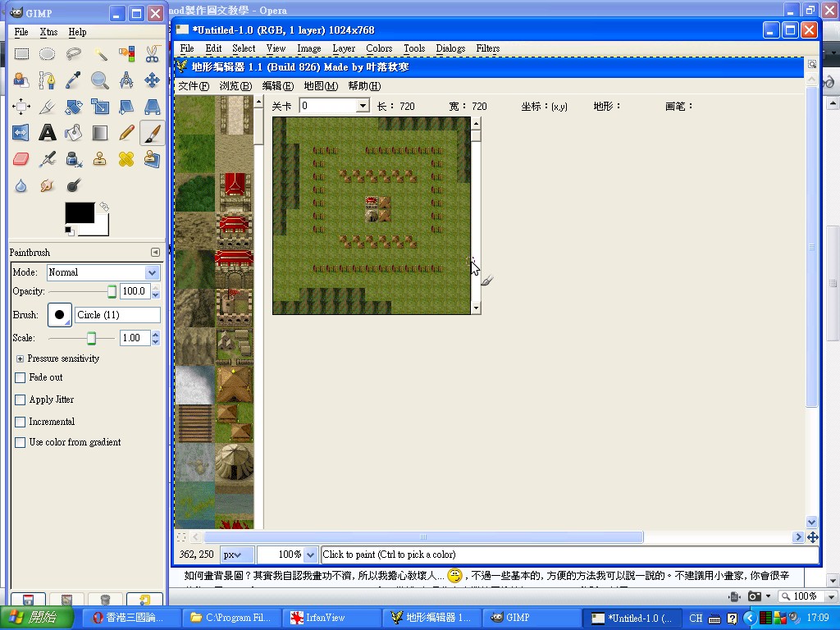The height and width of the screenshot is (630, 840).
Task: Open the Colors menu
Action: point(379,48)
